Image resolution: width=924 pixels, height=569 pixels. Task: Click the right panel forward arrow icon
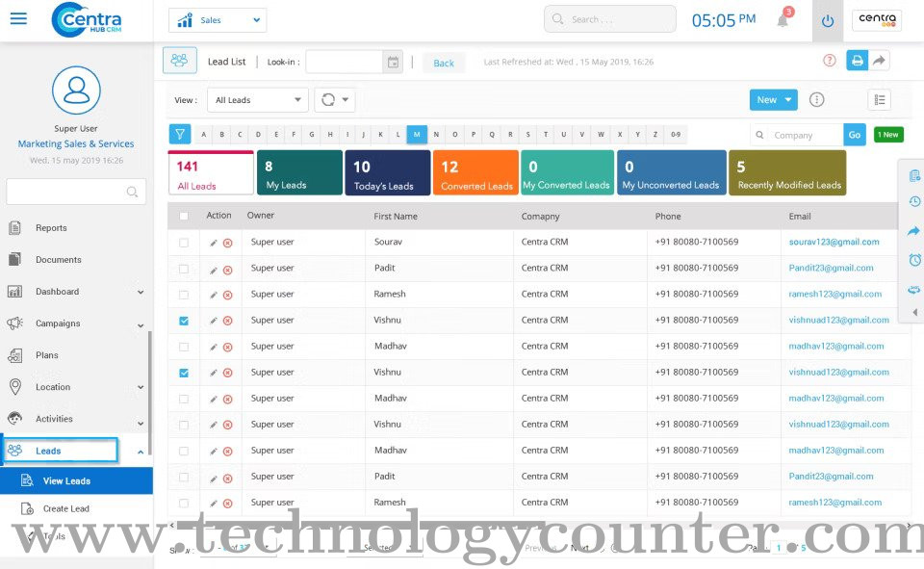click(913, 230)
